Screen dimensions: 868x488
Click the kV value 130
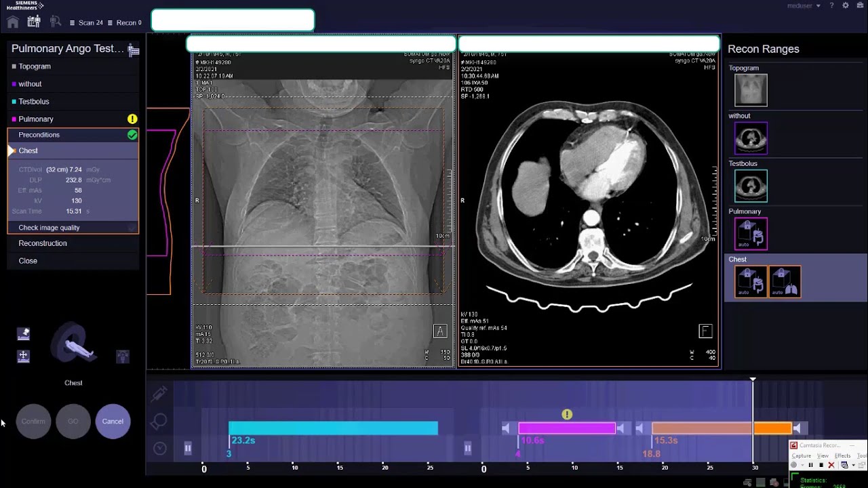[77, 201]
